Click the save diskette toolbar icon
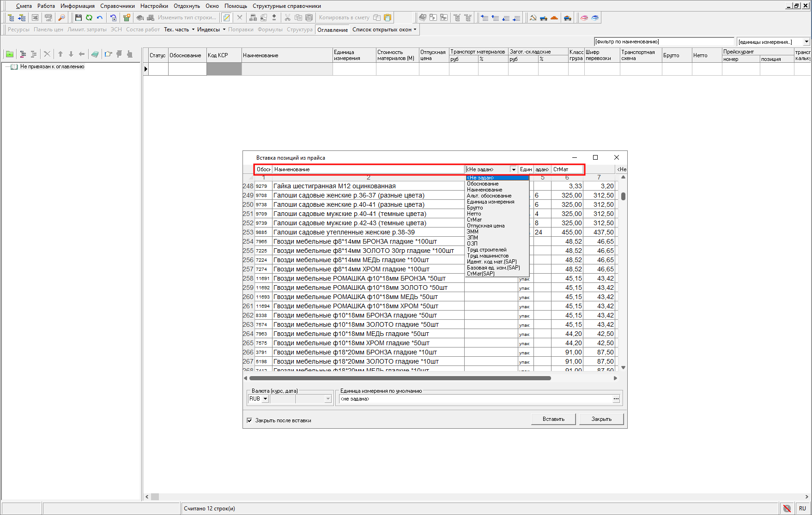The image size is (812, 515). 78,18
